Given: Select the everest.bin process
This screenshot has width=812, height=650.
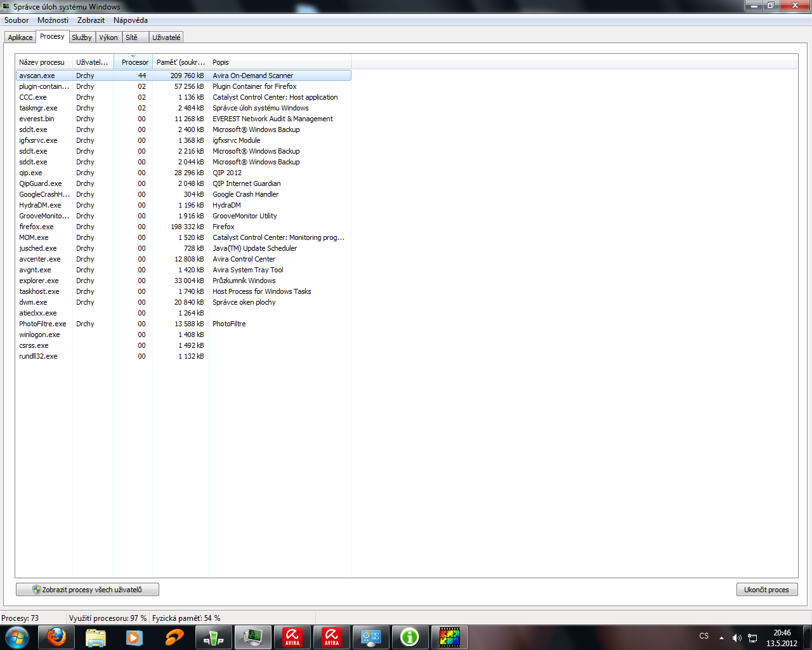Looking at the screenshot, I should pos(183,119).
